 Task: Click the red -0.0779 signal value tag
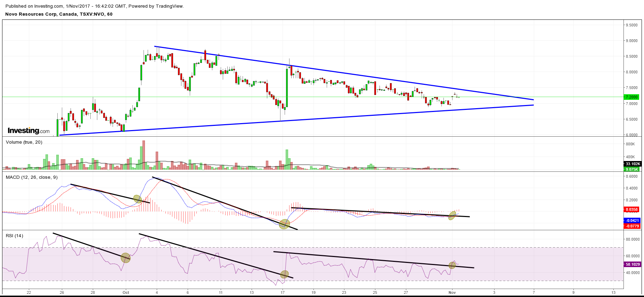633,226
